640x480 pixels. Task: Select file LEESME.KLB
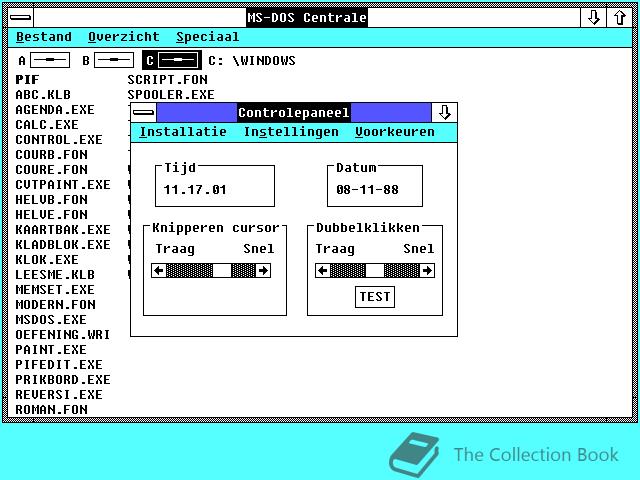pyautogui.click(x=55, y=275)
